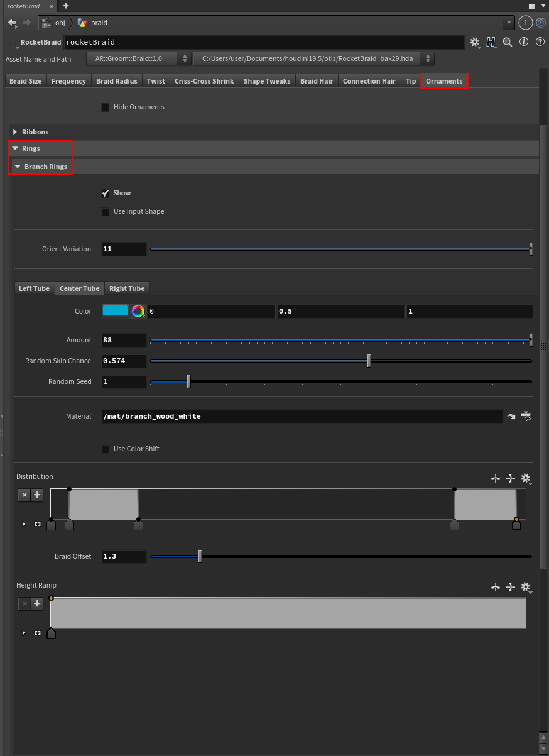Screen dimensions: 549x756
Task: Collapse the Rings folder
Action: tap(15, 148)
